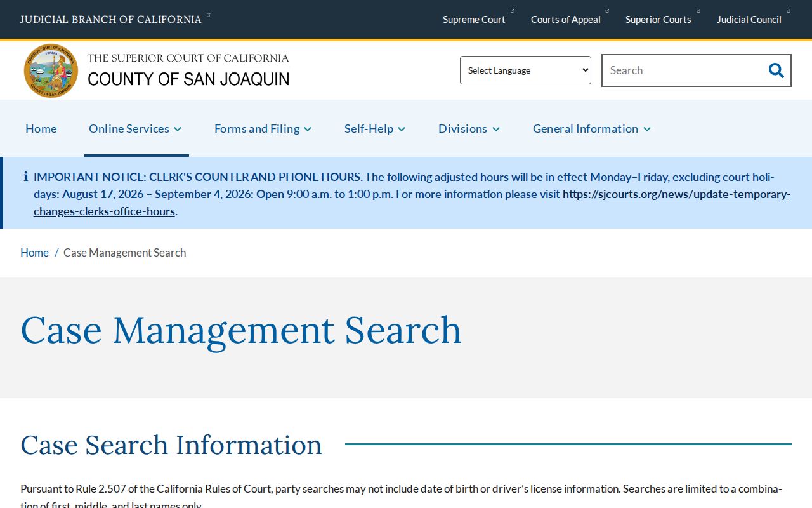Expand the Divisions menu
This screenshot has height=508, width=812.
(x=469, y=128)
